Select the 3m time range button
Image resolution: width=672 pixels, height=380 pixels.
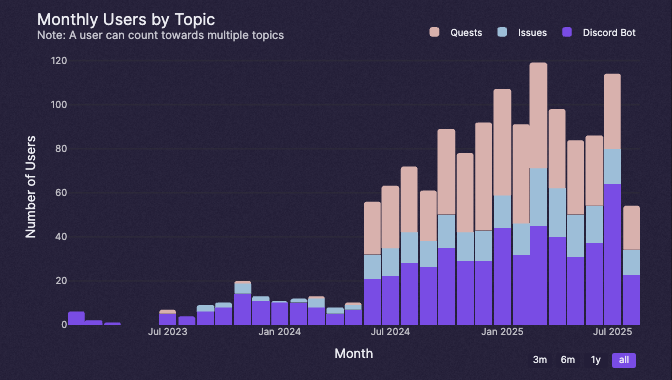(540, 360)
